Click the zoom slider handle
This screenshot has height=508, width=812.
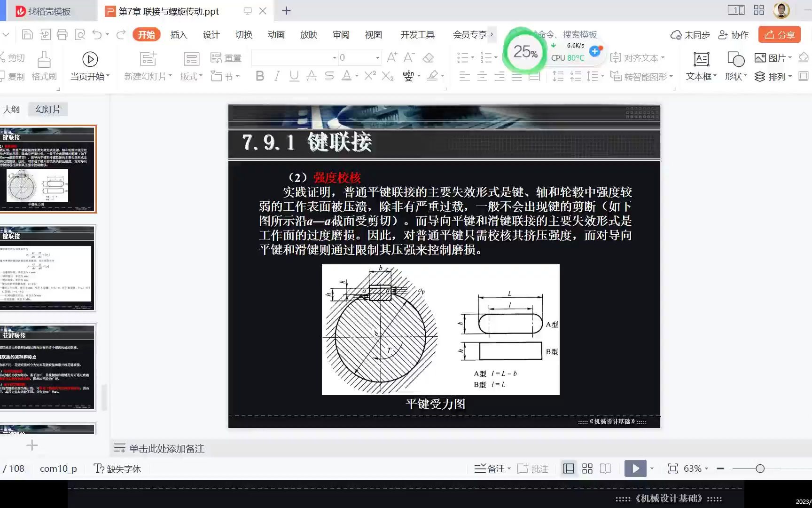point(760,468)
